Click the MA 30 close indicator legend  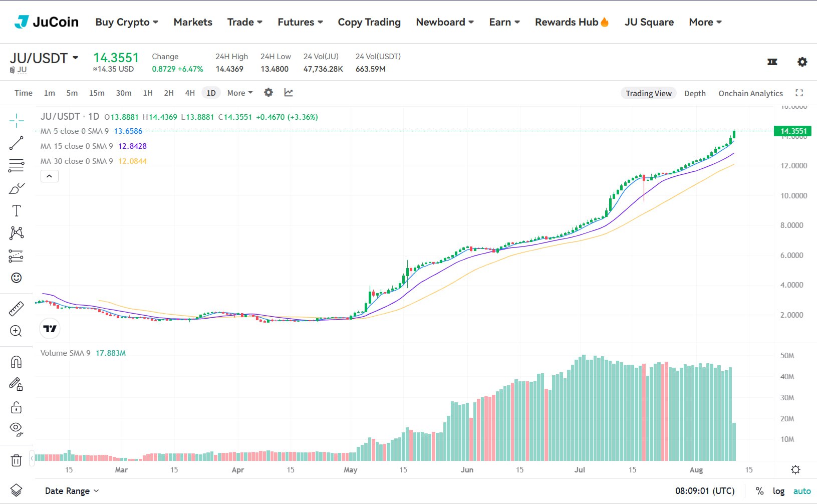94,161
